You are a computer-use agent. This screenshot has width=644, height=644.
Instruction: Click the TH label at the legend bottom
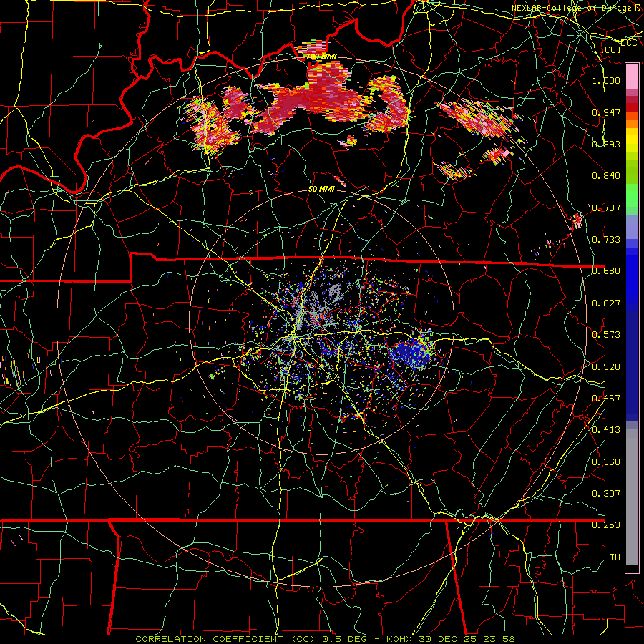[x=615, y=557]
